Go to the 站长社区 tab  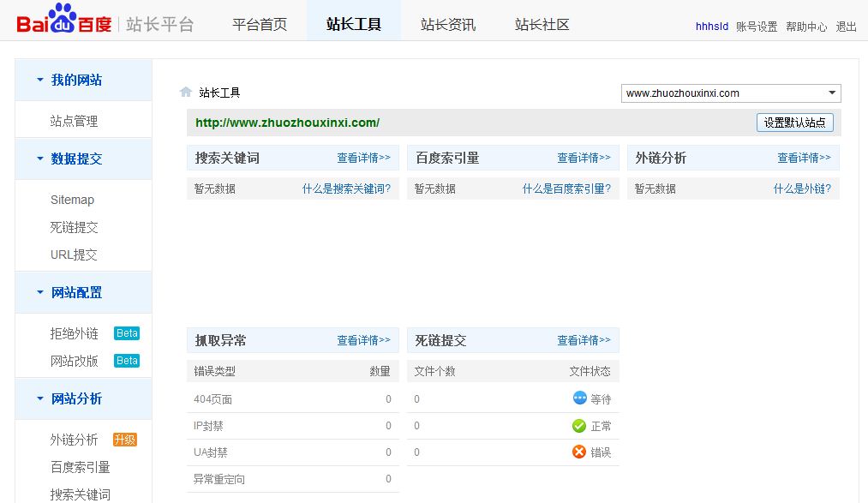542,25
